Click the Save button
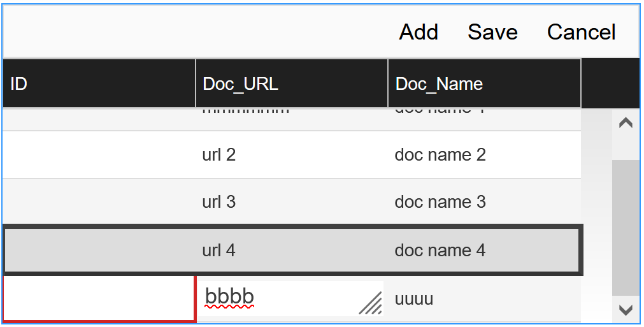 pyautogui.click(x=492, y=32)
